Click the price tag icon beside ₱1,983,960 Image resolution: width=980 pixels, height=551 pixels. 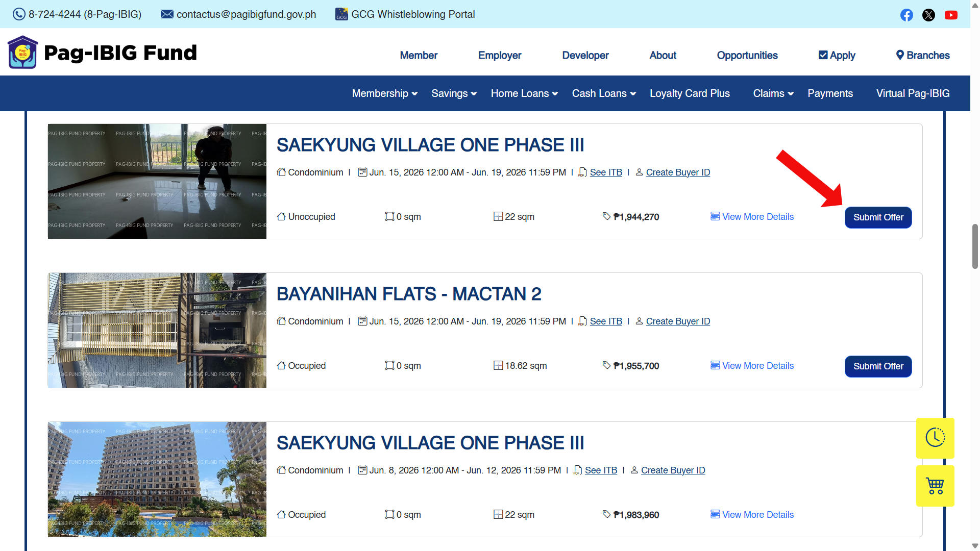(606, 514)
